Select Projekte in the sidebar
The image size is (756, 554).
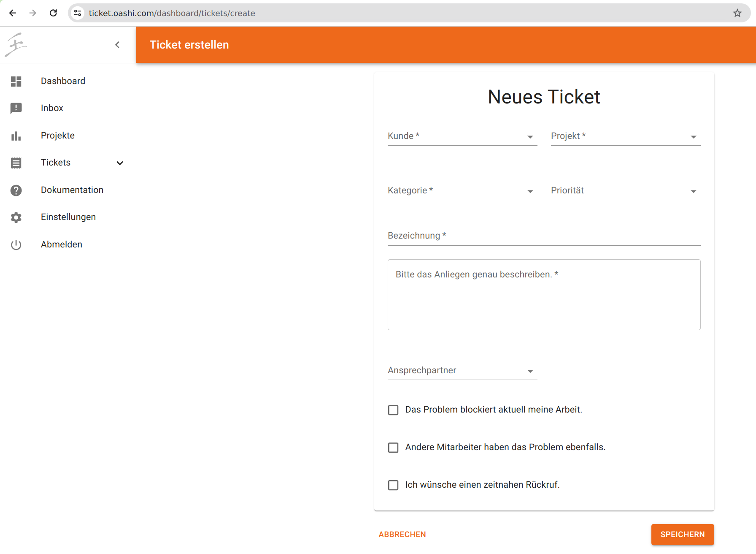[57, 136]
